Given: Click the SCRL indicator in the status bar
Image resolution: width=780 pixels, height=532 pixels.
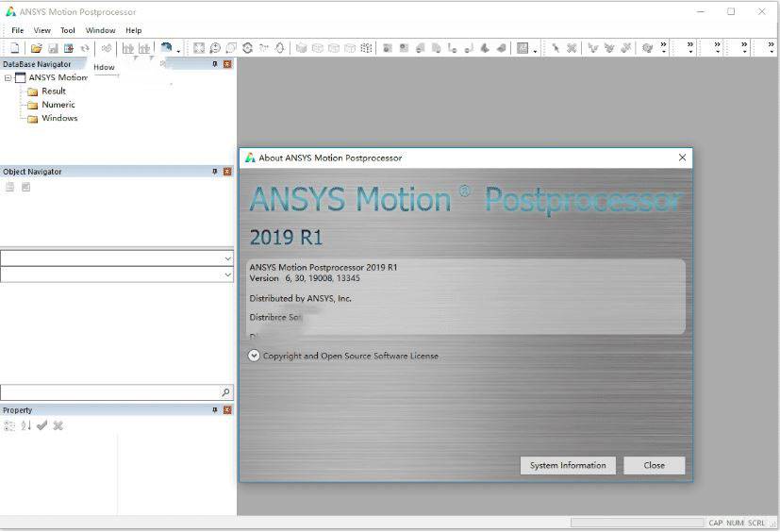Looking at the screenshot, I should click(x=756, y=524).
